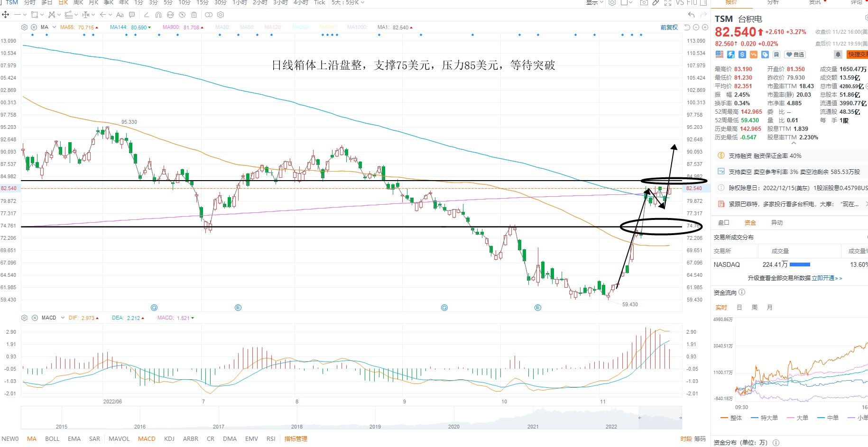This screenshot has height=447, width=868.
Task: Open the chart edit pencil icon
Action: tap(656, 2)
